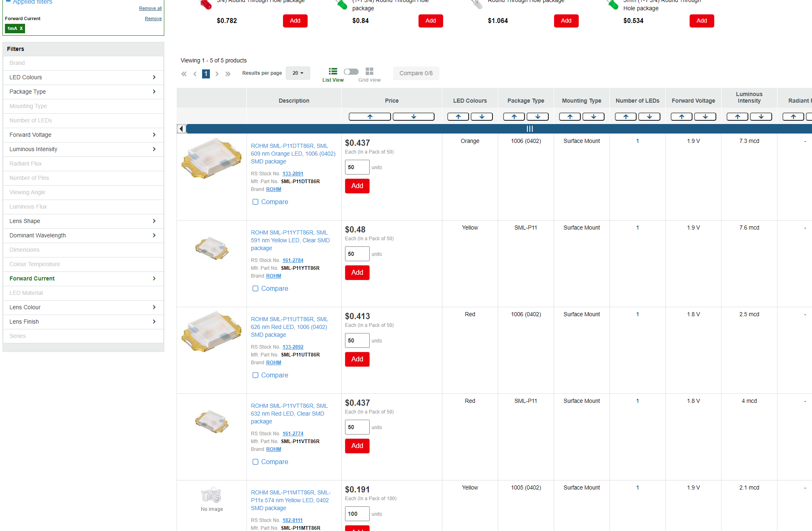Screen dimensions: 812x531
Task: Add the $1.064 featured product
Action: point(566,21)
